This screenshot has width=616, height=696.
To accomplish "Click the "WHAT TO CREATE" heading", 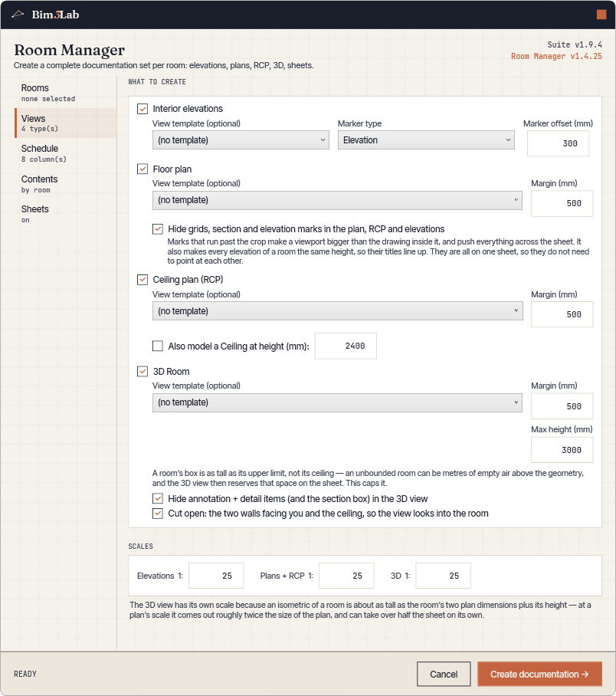I will pyautogui.click(x=157, y=82).
